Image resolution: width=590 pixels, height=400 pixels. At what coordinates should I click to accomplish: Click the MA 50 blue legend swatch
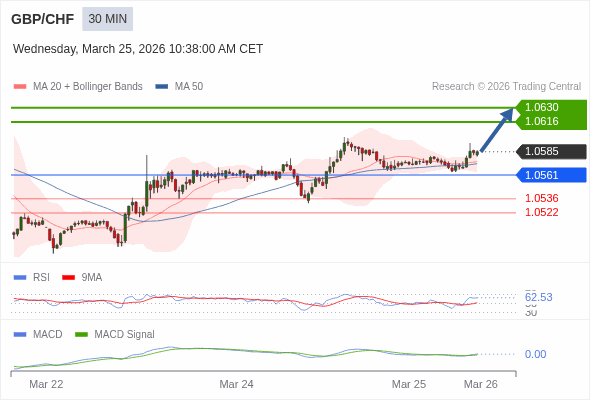pos(162,87)
